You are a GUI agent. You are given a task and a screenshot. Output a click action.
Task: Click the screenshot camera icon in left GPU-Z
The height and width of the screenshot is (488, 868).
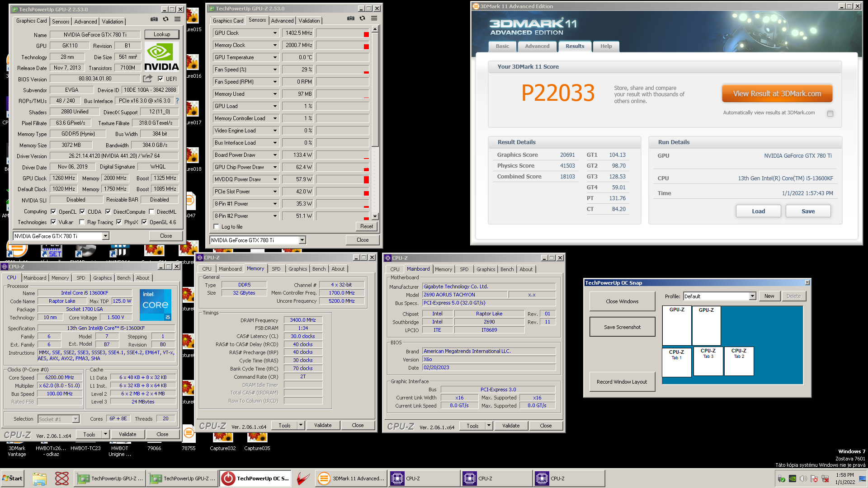[154, 19]
